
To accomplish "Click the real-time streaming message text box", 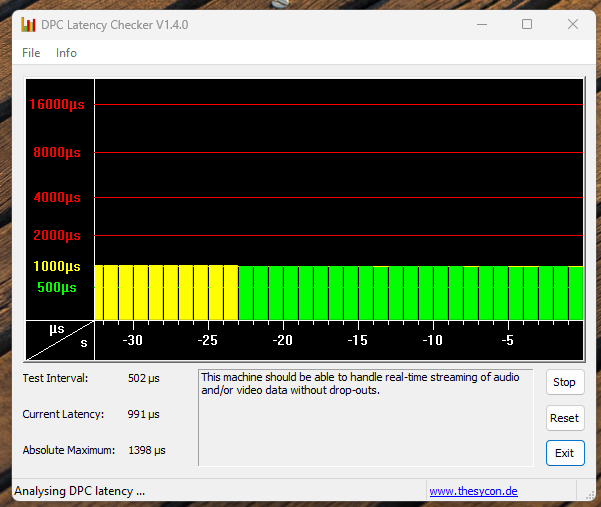I will [366, 418].
